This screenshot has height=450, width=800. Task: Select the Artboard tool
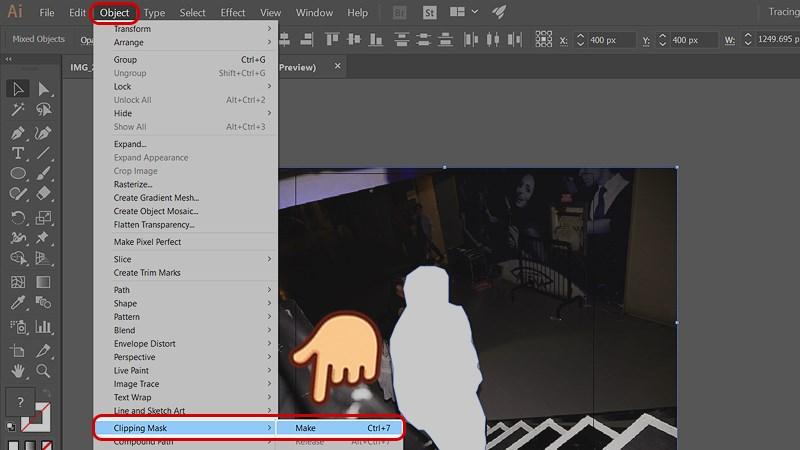pos(18,351)
